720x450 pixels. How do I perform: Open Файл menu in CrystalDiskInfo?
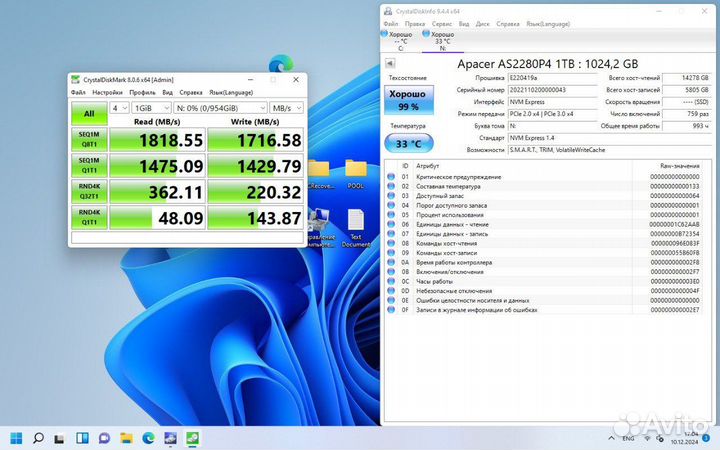(x=391, y=24)
